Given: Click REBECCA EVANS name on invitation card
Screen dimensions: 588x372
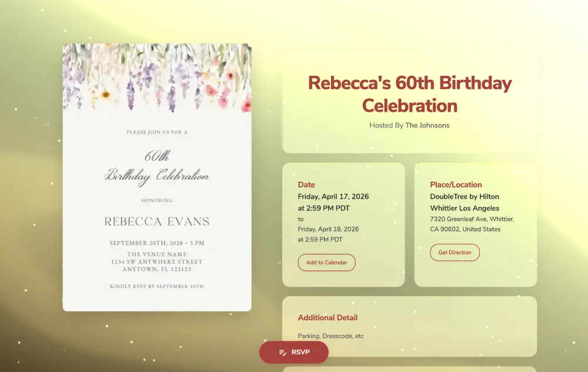Looking at the screenshot, I should [x=157, y=222].
